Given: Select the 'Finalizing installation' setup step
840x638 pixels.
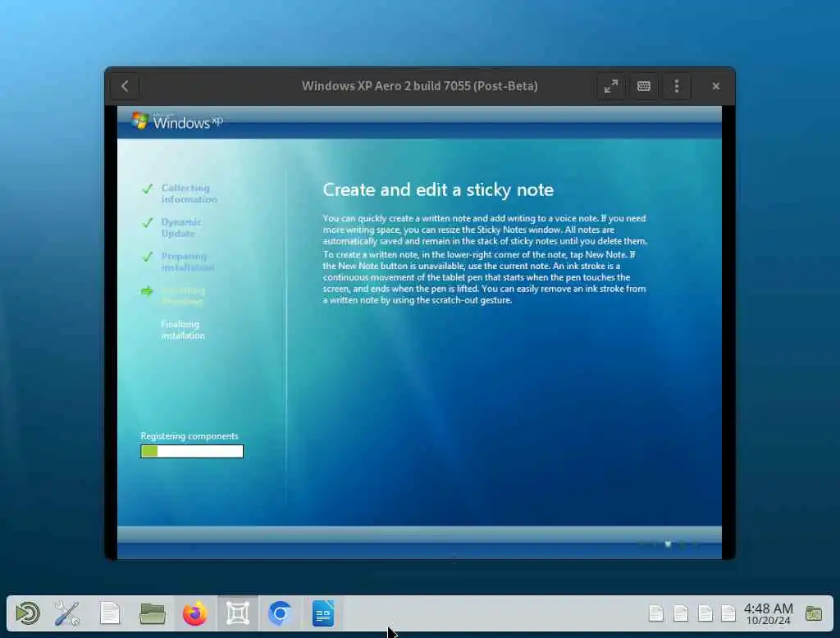Looking at the screenshot, I should click(183, 330).
